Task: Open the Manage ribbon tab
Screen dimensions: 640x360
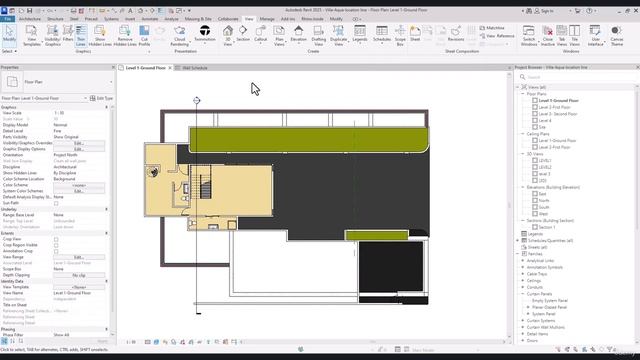Action: click(x=267, y=19)
